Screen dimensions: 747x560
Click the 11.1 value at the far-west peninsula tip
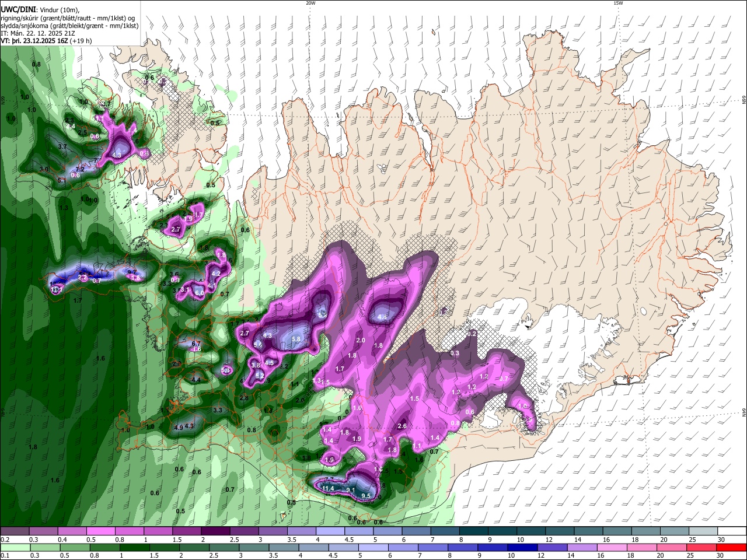point(56,289)
